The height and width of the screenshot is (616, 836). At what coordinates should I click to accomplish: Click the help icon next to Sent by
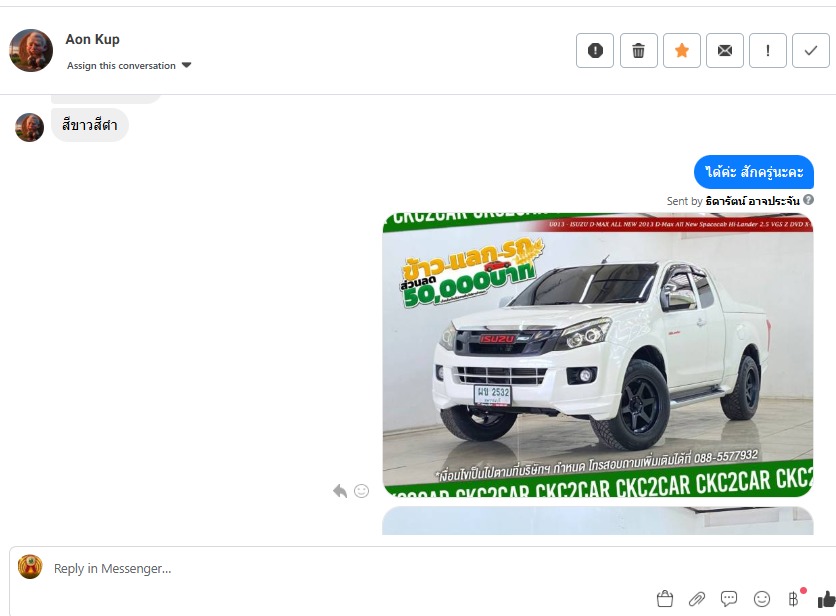pyautogui.click(x=808, y=200)
